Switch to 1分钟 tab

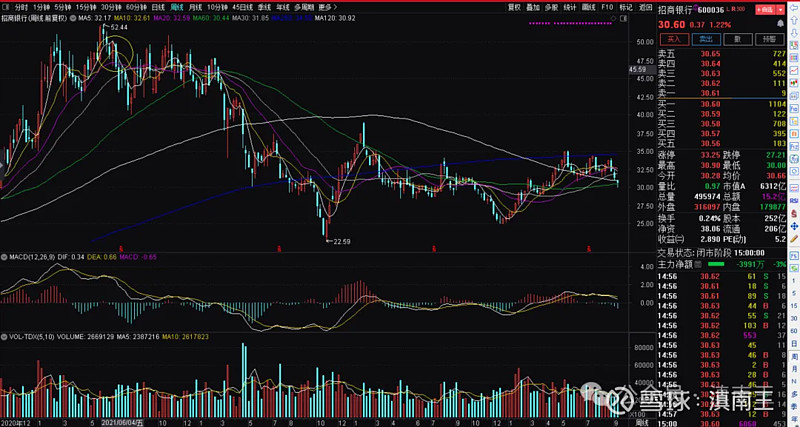[41, 8]
